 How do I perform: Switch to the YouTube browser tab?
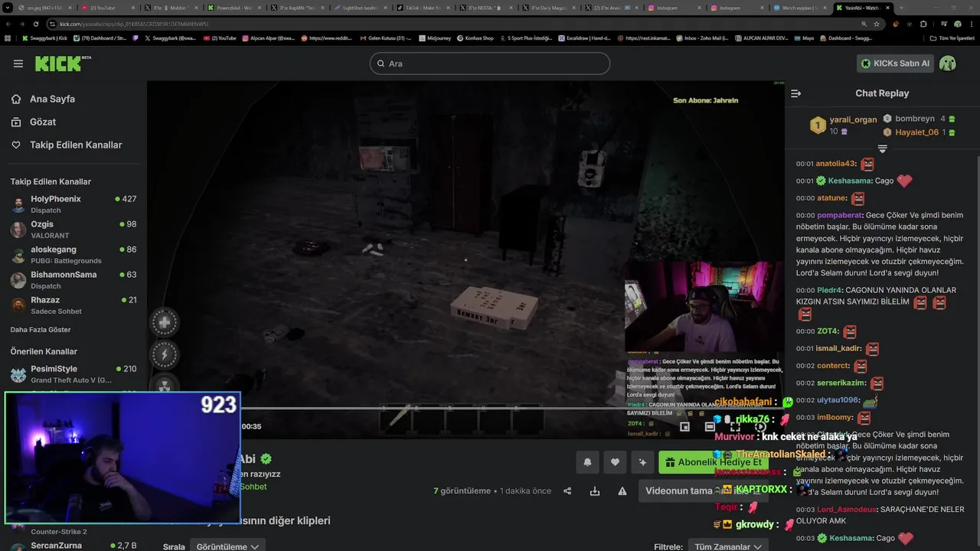click(x=109, y=7)
